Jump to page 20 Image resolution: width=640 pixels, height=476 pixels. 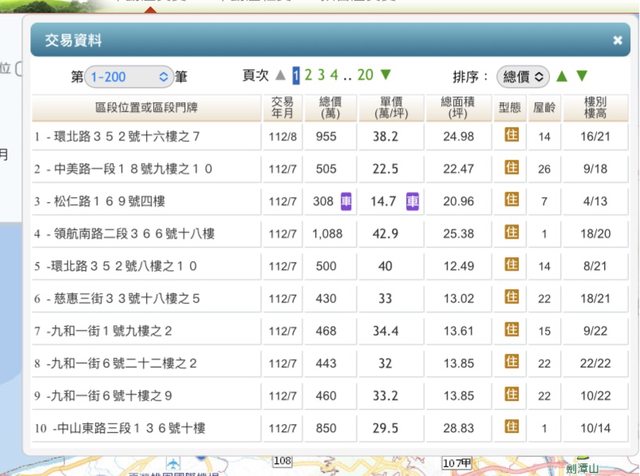[x=365, y=75]
